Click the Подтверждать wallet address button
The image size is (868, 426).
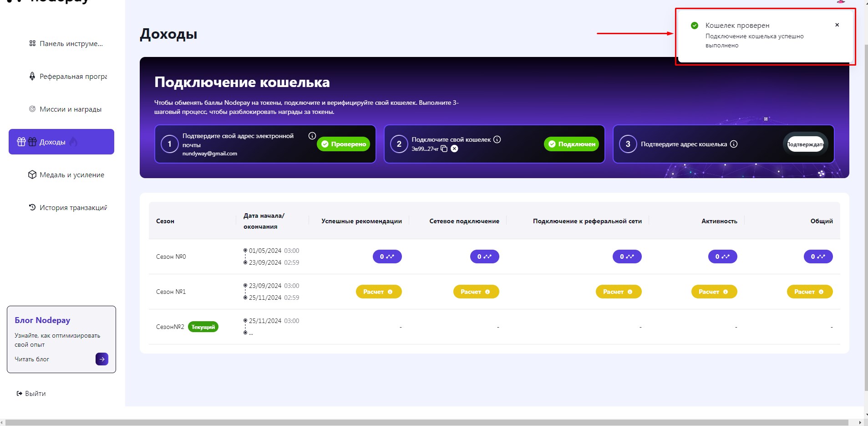click(x=805, y=144)
